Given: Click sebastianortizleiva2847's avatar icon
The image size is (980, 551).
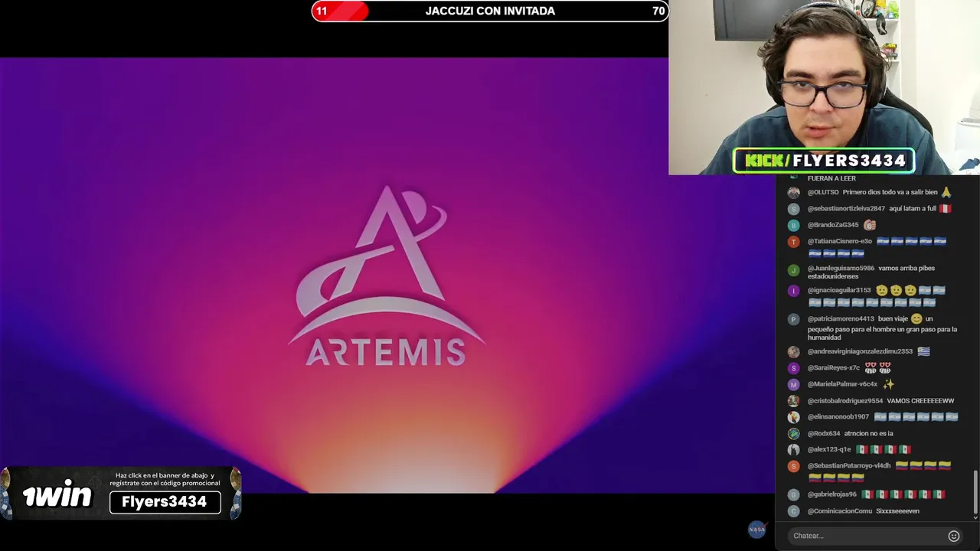Looking at the screenshot, I should pos(793,209).
